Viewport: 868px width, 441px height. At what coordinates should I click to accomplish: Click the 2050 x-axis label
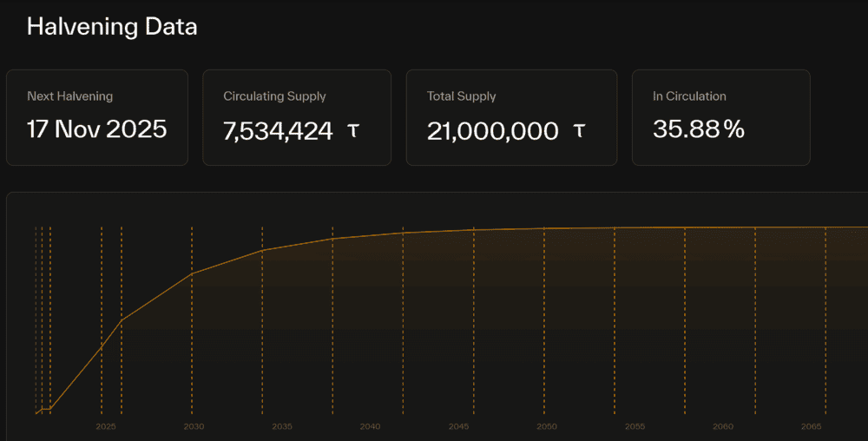point(546,427)
